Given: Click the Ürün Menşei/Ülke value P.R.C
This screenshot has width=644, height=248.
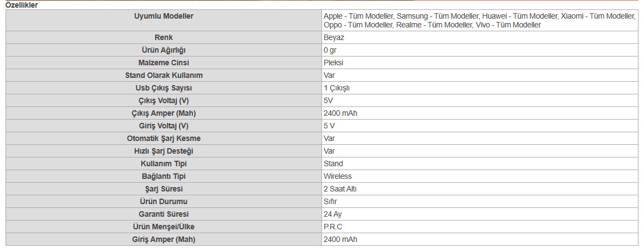Looking at the screenshot, I should click(333, 227).
